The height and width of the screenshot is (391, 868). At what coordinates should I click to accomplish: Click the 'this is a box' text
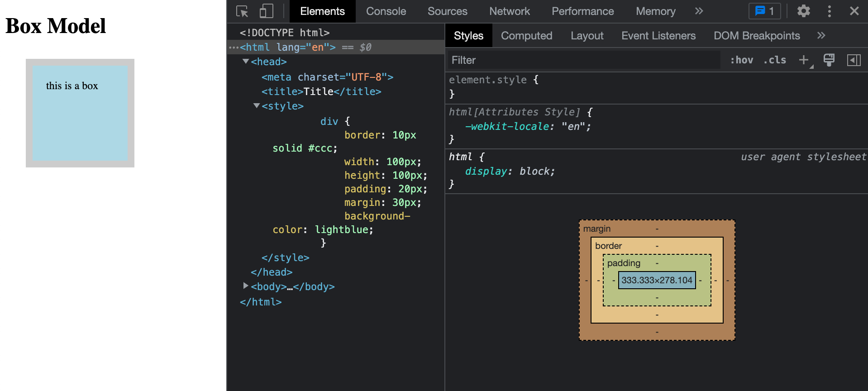tap(72, 86)
